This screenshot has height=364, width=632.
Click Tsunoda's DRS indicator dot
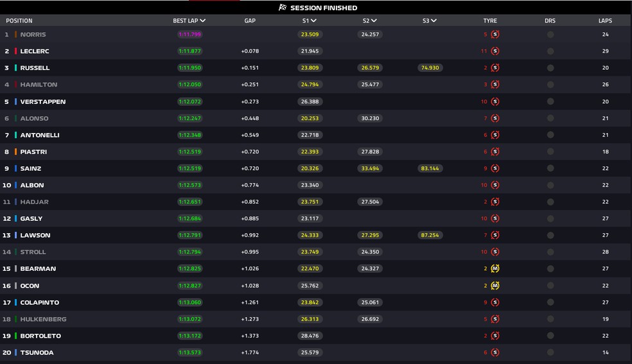pyautogui.click(x=550, y=352)
